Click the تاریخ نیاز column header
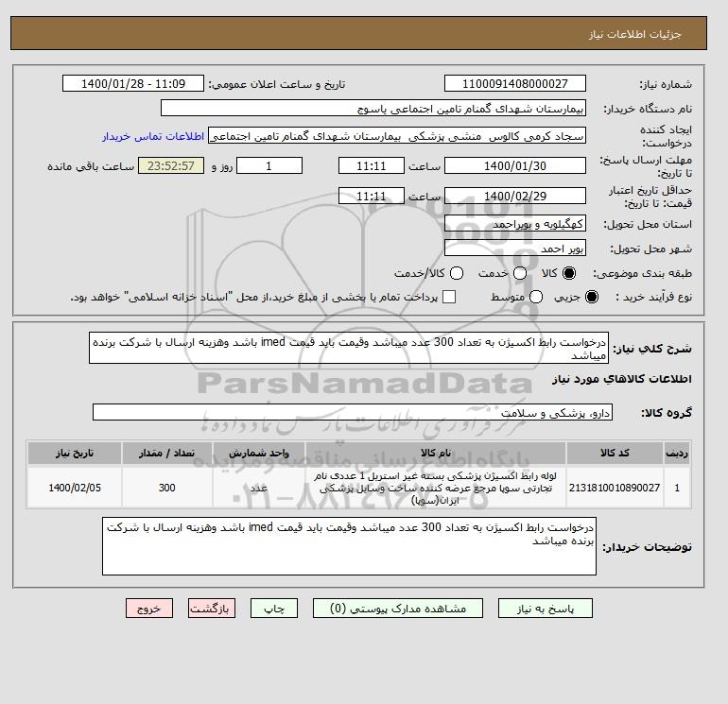Viewport: 728px width, 704px height. point(75,453)
